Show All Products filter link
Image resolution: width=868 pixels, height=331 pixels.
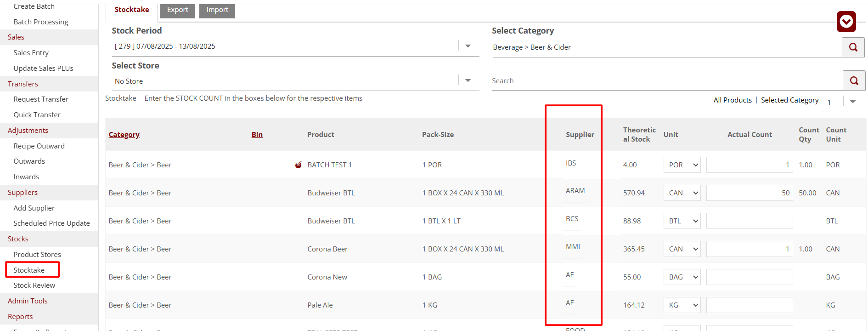tap(733, 100)
